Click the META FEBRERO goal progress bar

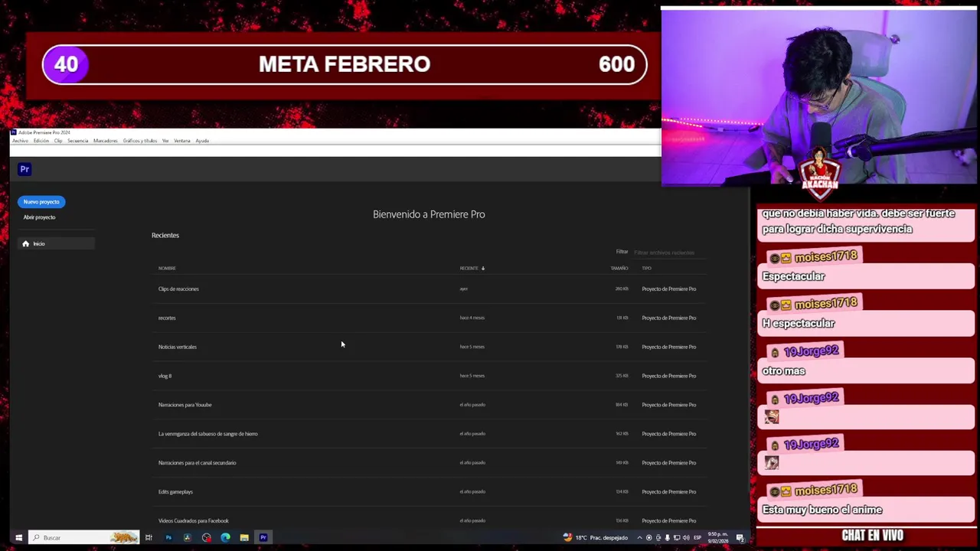point(345,64)
